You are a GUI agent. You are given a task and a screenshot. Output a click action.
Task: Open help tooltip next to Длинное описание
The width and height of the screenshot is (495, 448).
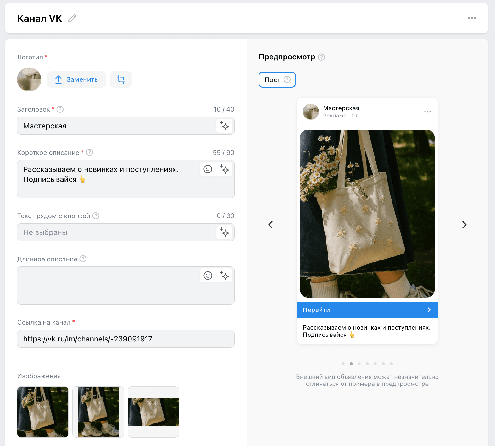[83, 259]
